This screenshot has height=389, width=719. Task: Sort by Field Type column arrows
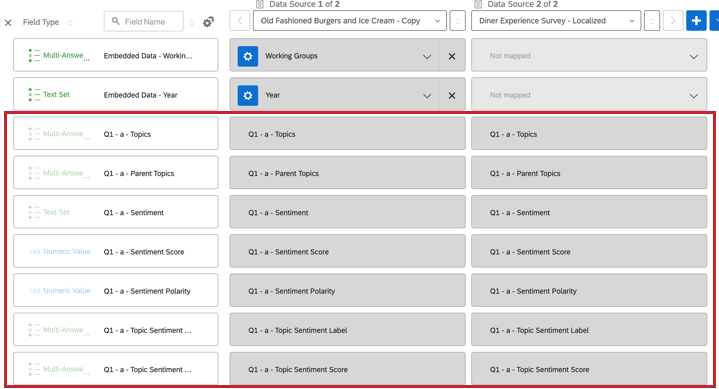pyautogui.click(x=70, y=22)
